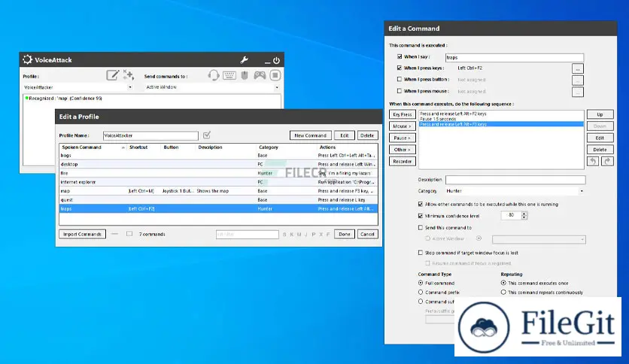Check 'Stop command if target window focus is lost'
This screenshot has height=364, width=629.
421,253
